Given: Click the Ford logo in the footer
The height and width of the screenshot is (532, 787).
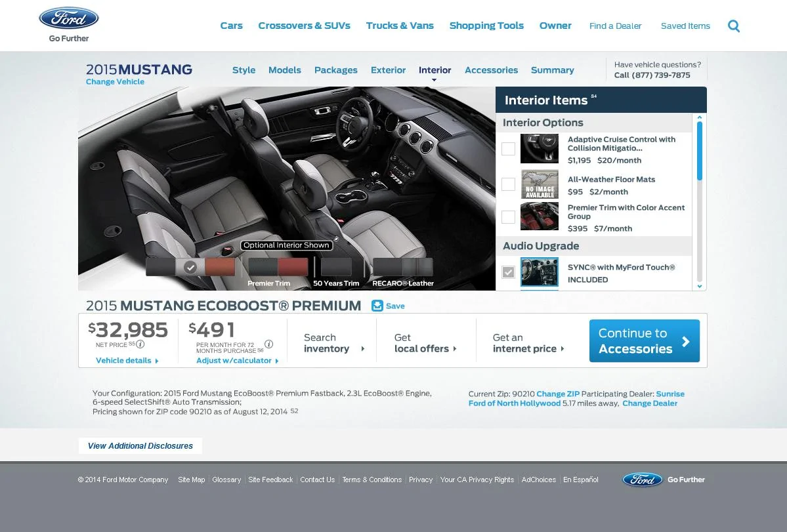Looking at the screenshot, I should coord(643,480).
